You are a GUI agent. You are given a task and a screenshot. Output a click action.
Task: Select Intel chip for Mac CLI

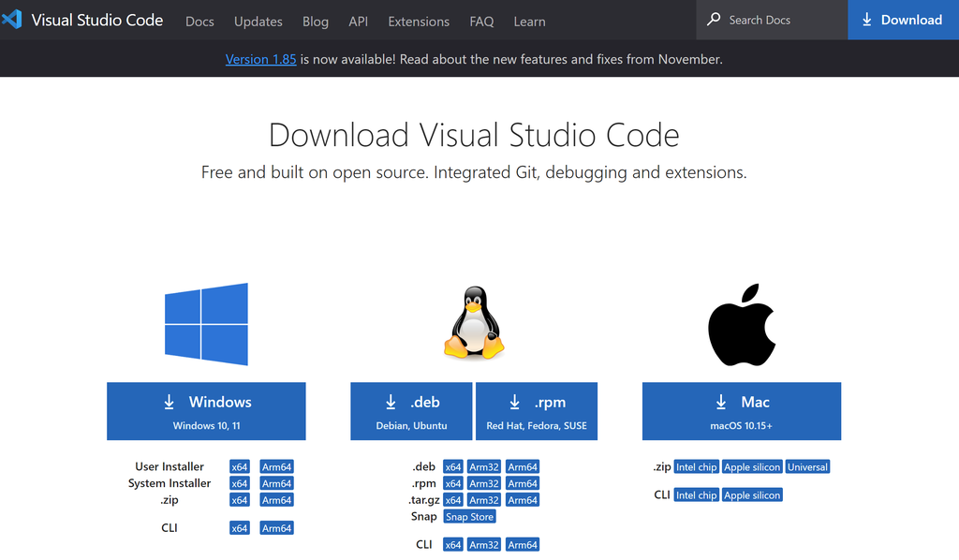tap(696, 495)
